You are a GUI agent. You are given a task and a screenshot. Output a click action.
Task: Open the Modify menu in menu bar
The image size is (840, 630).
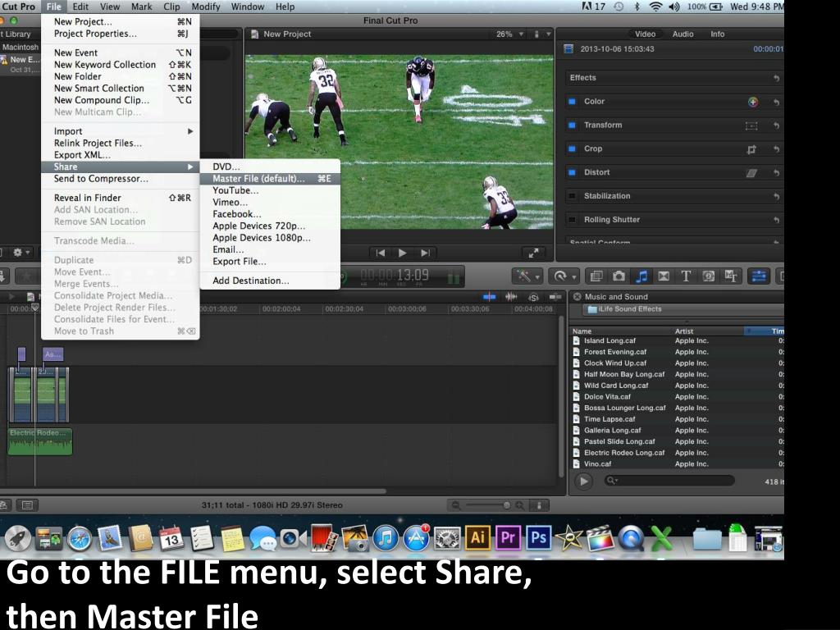(206, 7)
